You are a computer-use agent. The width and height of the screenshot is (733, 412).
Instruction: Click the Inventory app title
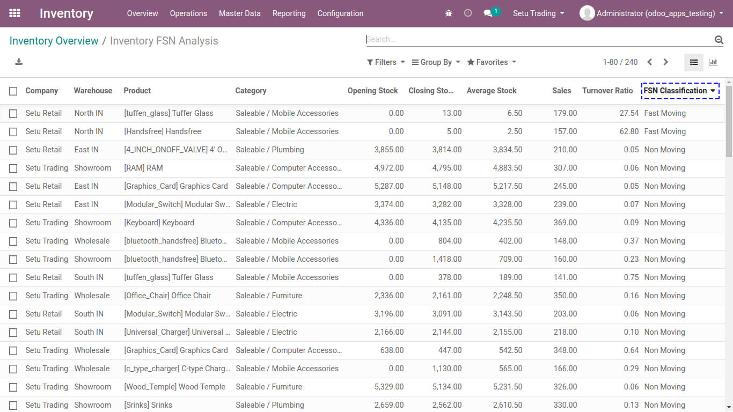coord(66,14)
